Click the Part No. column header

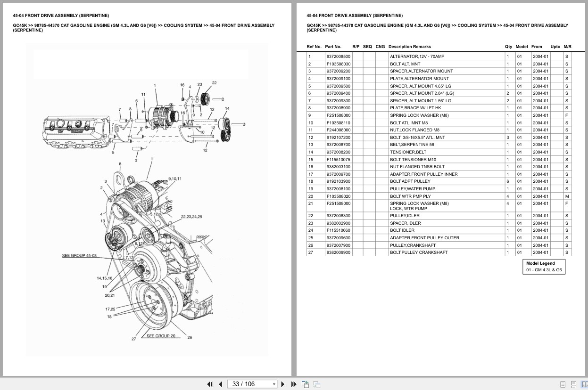coord(333,47)
